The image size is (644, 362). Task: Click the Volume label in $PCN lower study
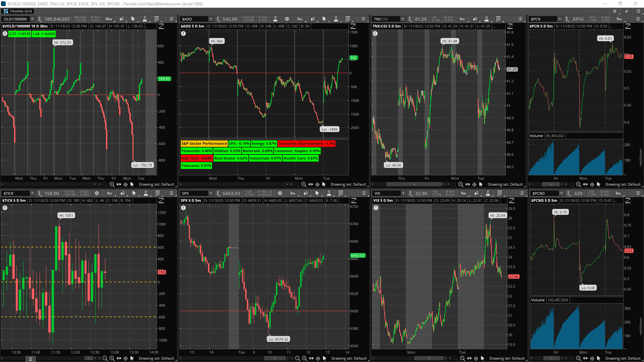pos(536,136)
